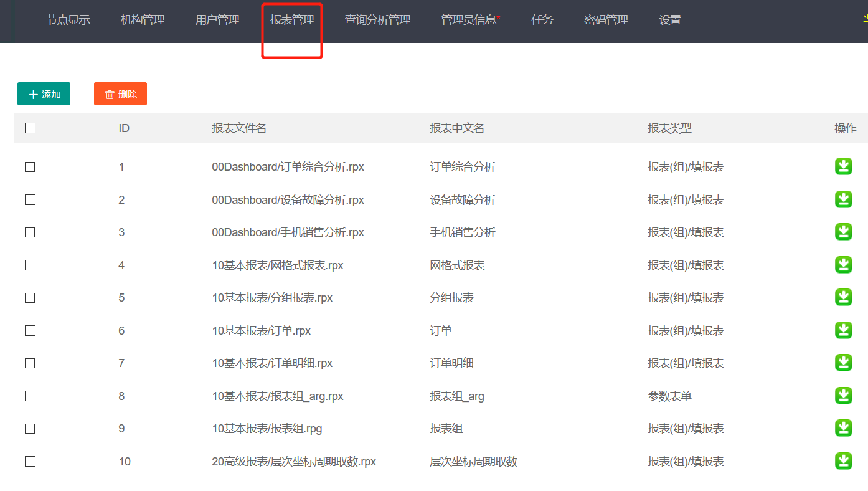
Task: Click download icon in row ID 9
Action: point(843,428)
